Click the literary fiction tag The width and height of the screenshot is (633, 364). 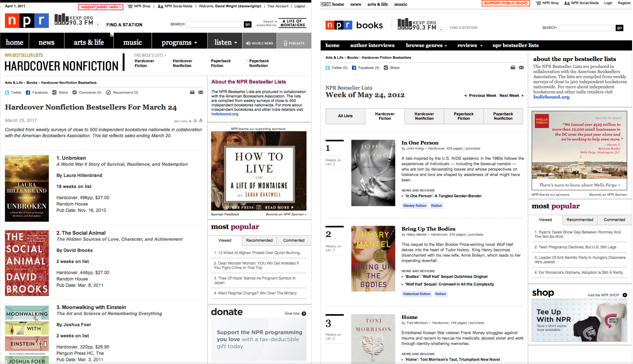(x=414, y=205)
